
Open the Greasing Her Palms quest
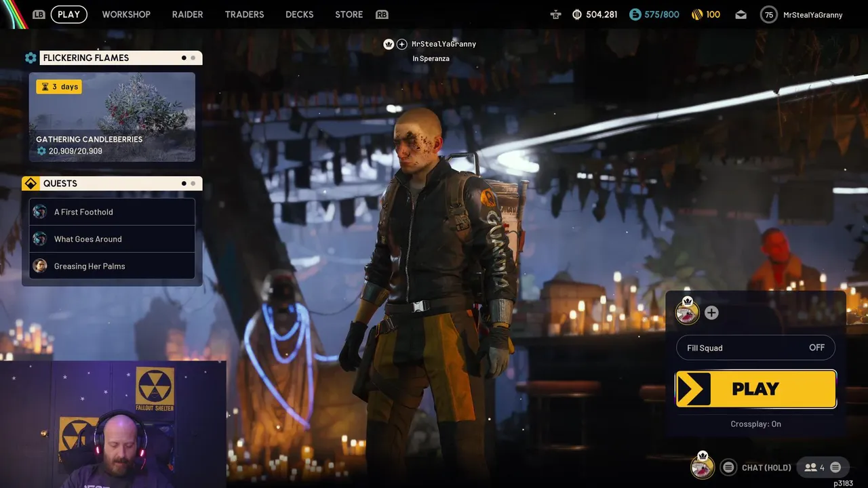click(112, 266)
